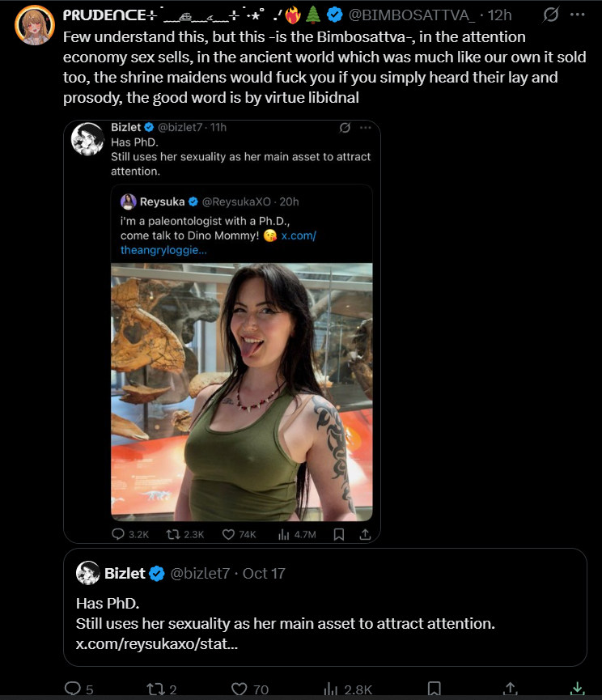Click the green download arrow icon
Viewport: 602px width, 700px height.
tap(577, 689)
